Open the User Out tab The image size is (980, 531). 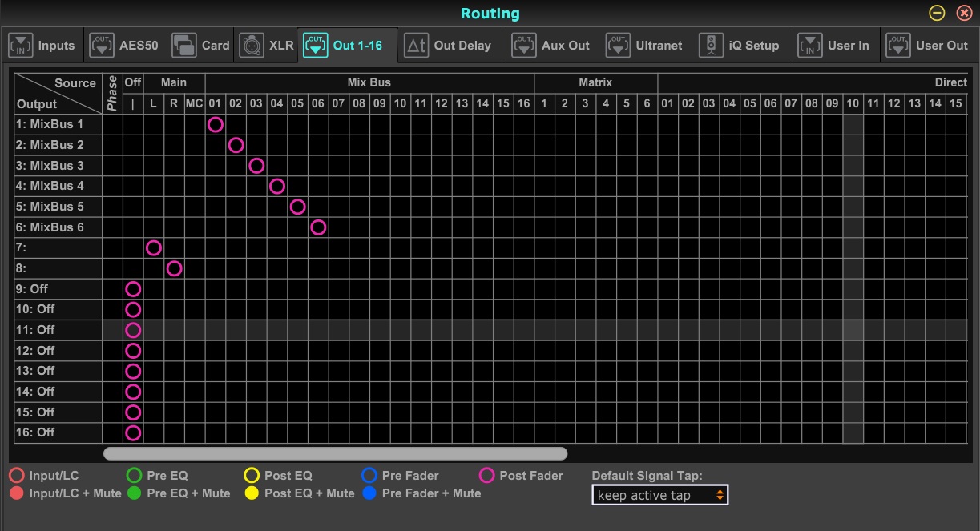click(x=929, y=46)
